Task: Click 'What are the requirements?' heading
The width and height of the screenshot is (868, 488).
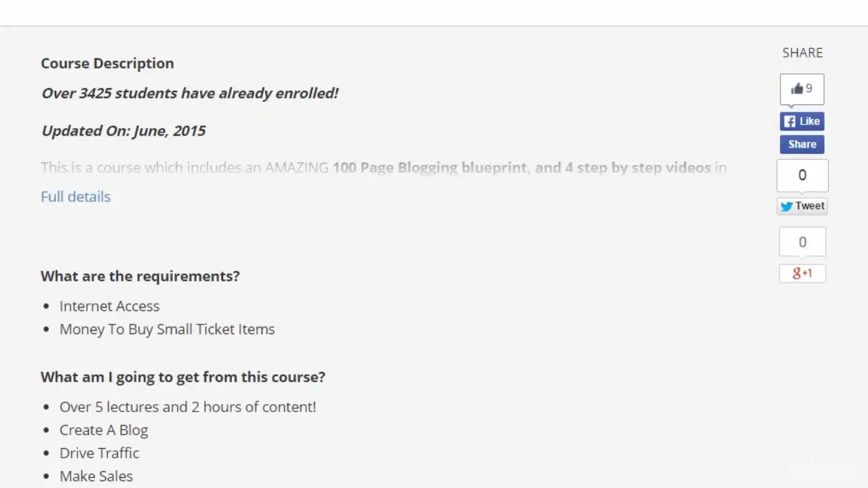Action: [140, 276]
